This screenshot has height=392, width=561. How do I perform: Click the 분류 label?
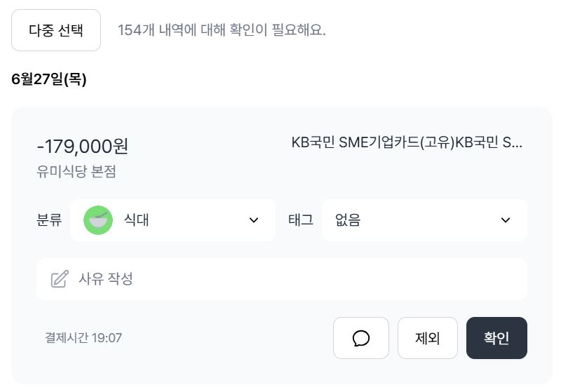pos(49,220)
